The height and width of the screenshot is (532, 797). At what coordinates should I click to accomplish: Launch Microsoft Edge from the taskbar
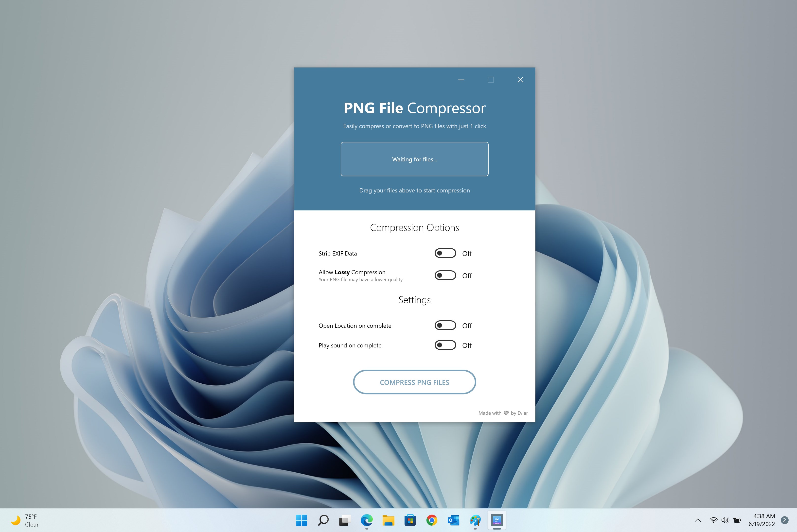click(x=367, y=520)
